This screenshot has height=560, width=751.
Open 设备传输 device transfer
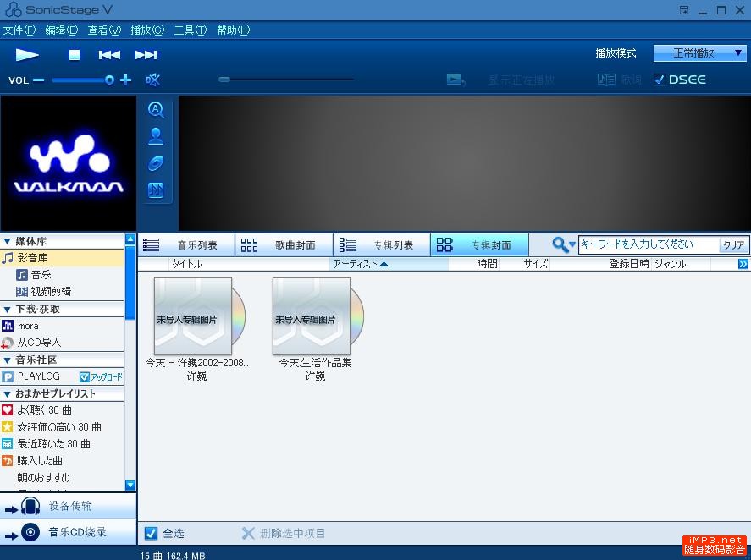tap(69, 506)
